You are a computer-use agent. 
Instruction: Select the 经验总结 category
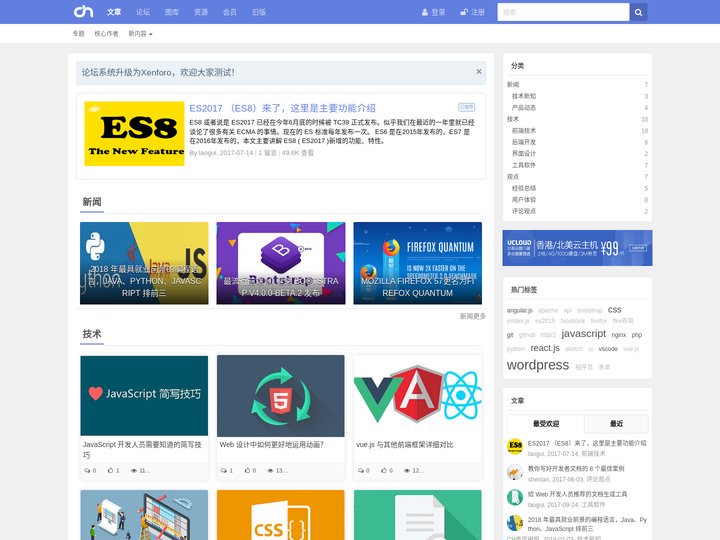pyautogui.click(x=524, y=188)
